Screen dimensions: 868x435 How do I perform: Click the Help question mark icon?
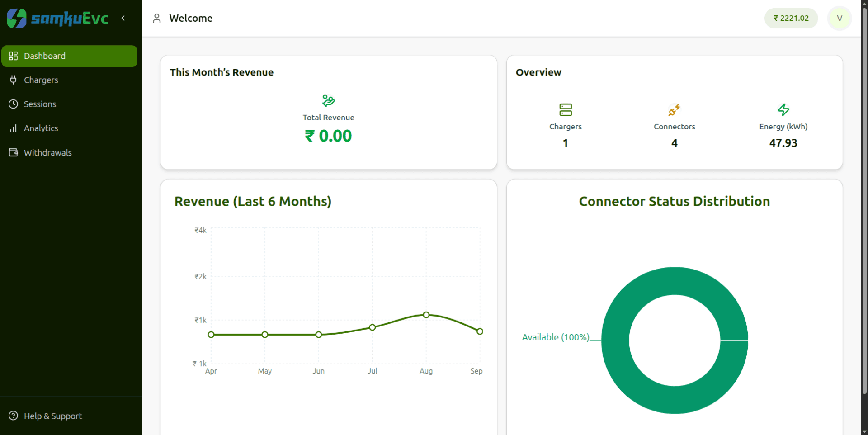coord(13,416)
